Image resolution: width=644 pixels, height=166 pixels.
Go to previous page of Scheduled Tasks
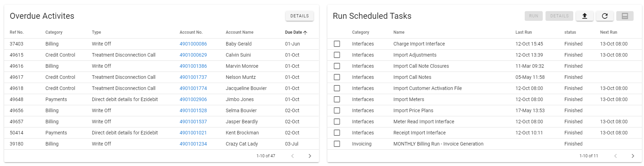point(615,156)
